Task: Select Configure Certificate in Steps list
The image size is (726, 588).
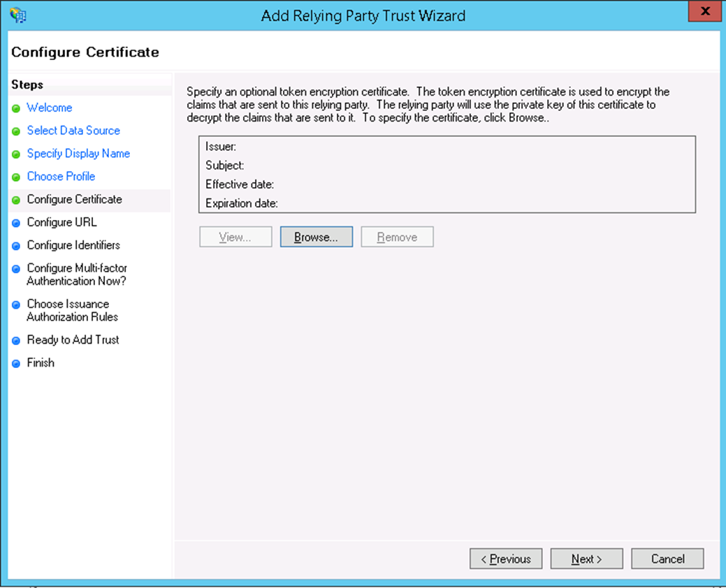Action: [74, 200]
